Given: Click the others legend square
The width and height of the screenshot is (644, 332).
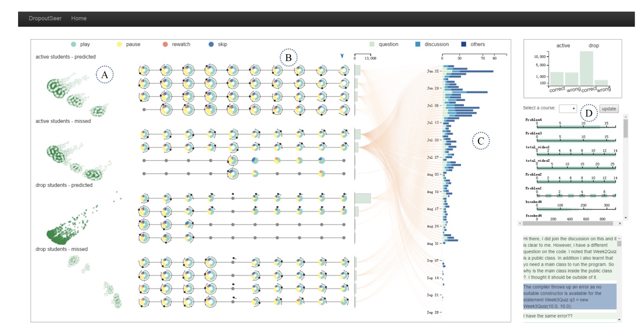Looking at the screenshot, I should click(x=464, y=45).
